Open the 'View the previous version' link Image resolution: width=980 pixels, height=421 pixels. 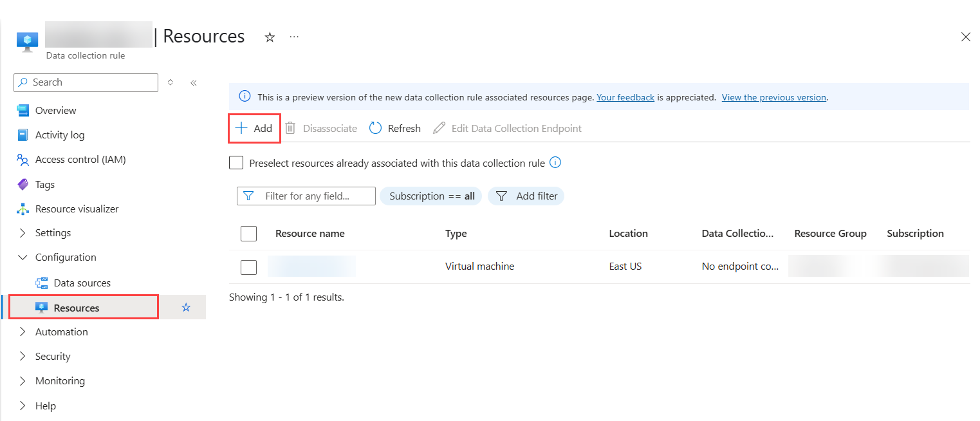tap(773, 97)
